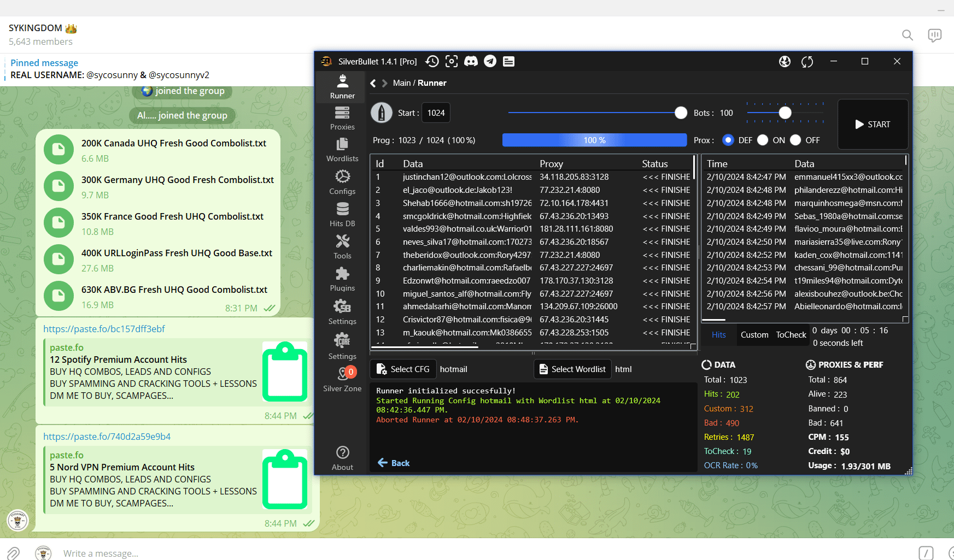This screenshot has width=954, height=560.
Task: Click the history clock icon in title bar
Action: [432, 61]
